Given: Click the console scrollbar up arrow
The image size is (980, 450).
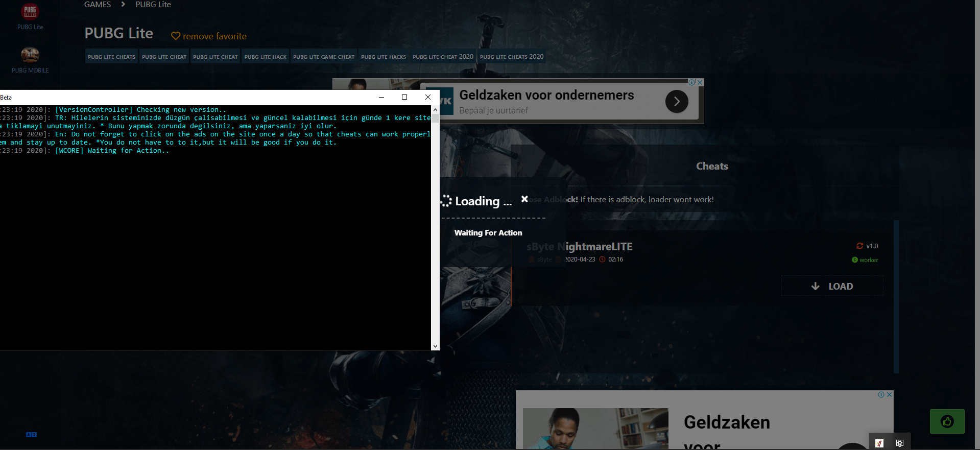Looking at the screenshot, I should tap(435, 109).
